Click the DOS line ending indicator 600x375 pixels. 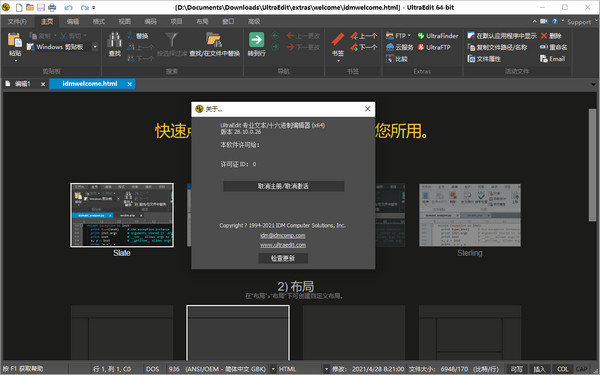coord(152,369)
